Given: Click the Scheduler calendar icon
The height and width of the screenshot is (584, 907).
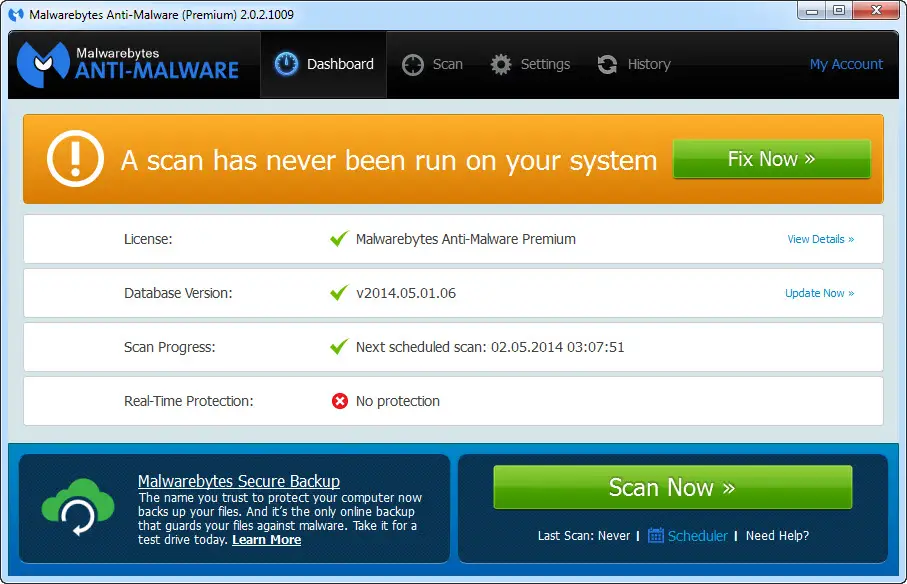Looking at the screenshot, I should pos(655,535).
